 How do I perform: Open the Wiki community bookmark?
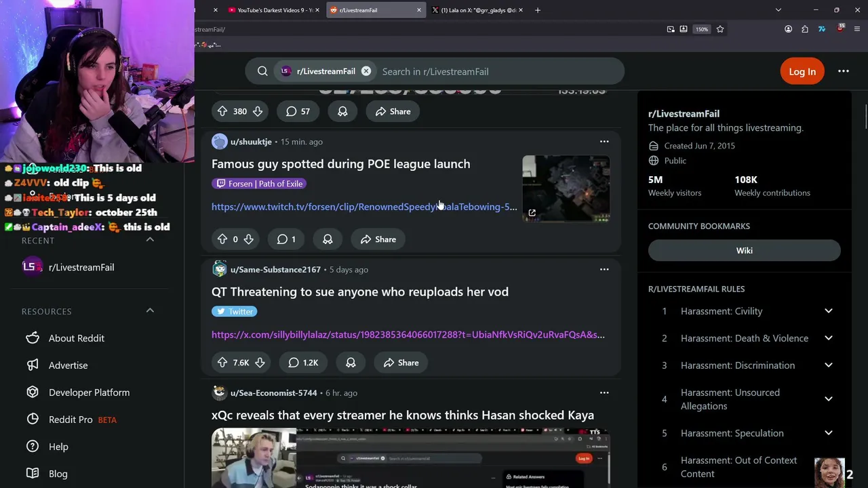(x=745, y=250)
